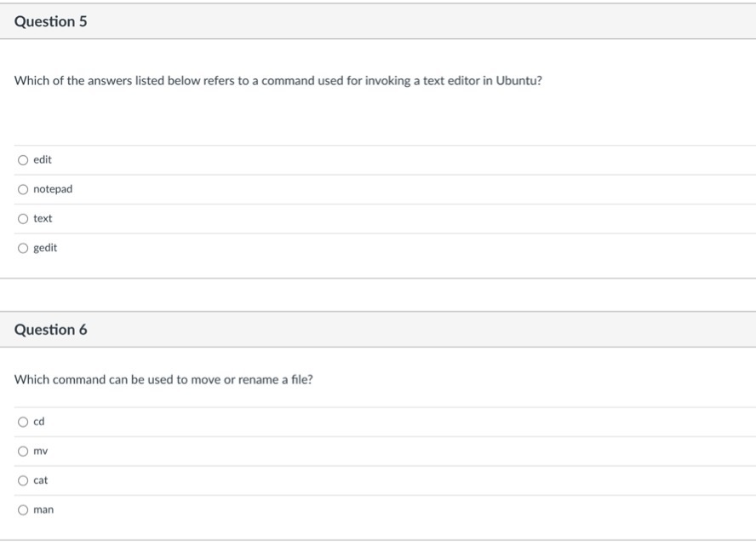Choose the 'text' radio option
Viewport: 756px width, 547px height.
[22, 219]
